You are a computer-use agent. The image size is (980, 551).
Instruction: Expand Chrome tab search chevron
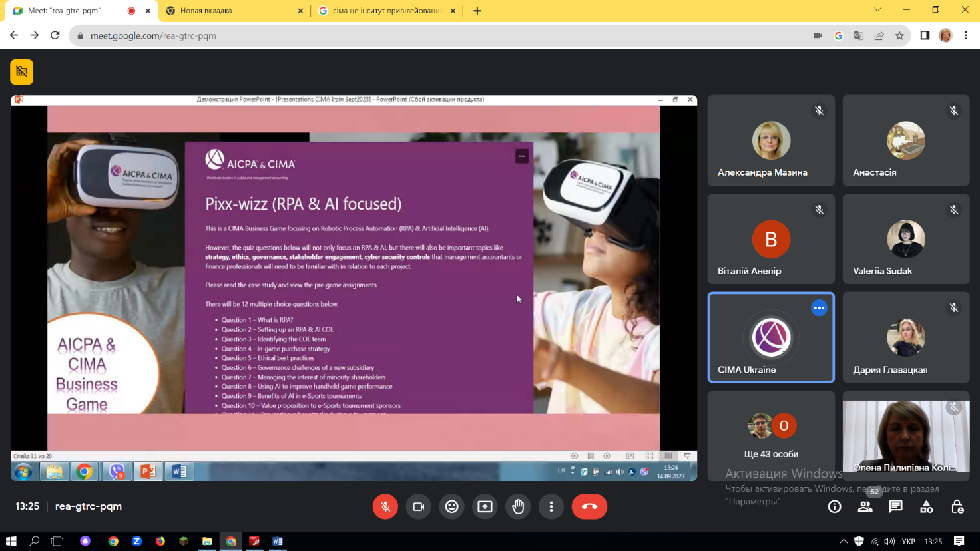[x=877, y=10]
